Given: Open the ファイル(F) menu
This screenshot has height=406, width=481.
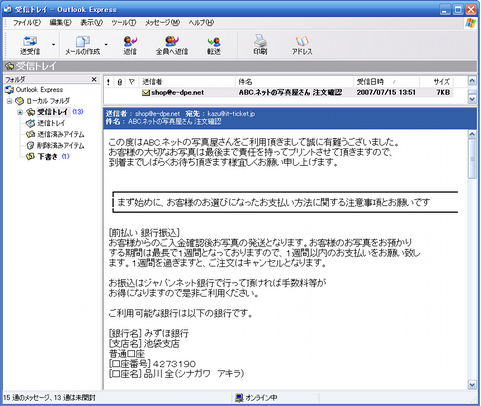Looking at the screenshot, I should click(x=26, y=23).
